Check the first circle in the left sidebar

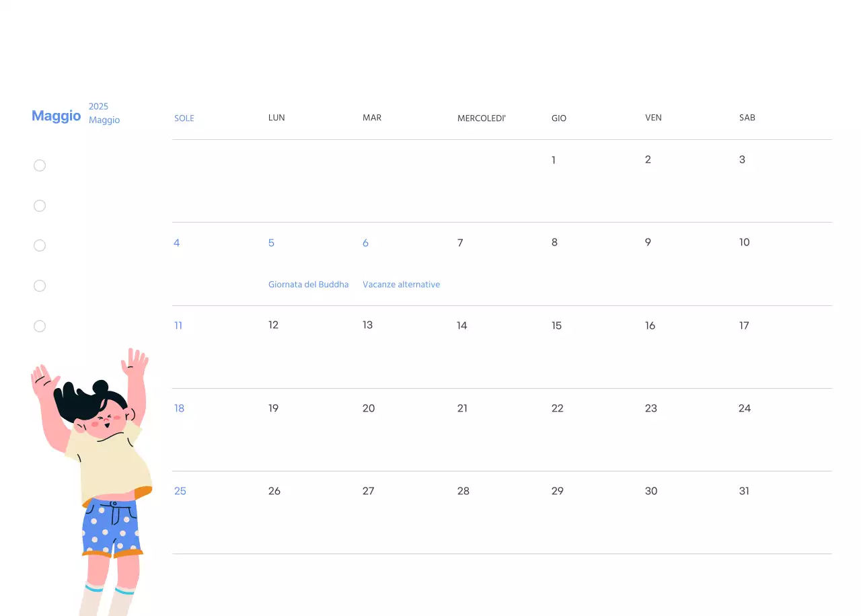pyautogui.click(x=40, y=165)
